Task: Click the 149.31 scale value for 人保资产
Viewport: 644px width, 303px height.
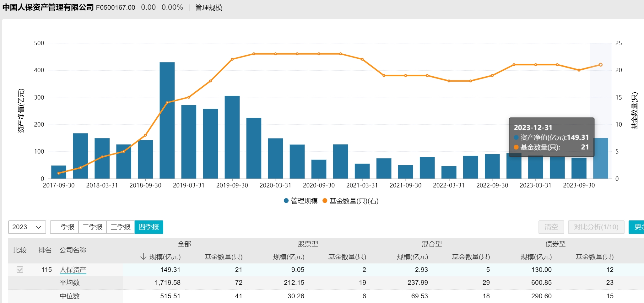Action: [170, 270]
